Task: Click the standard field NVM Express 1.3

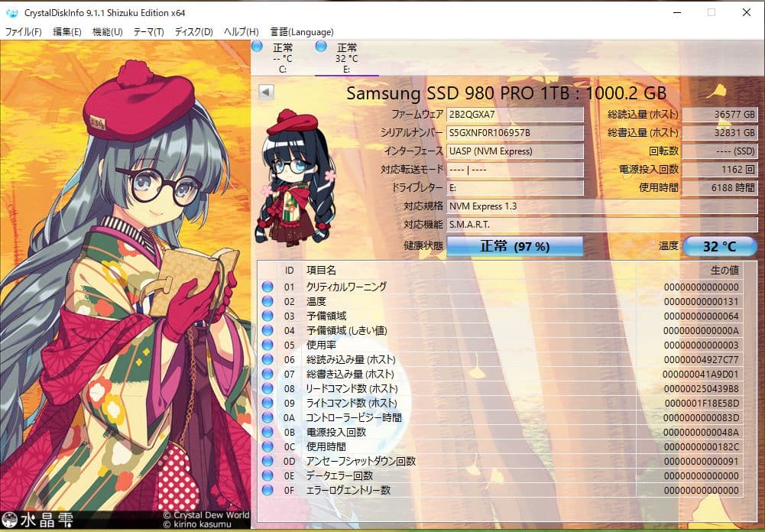Action: [x=602, y=206]
